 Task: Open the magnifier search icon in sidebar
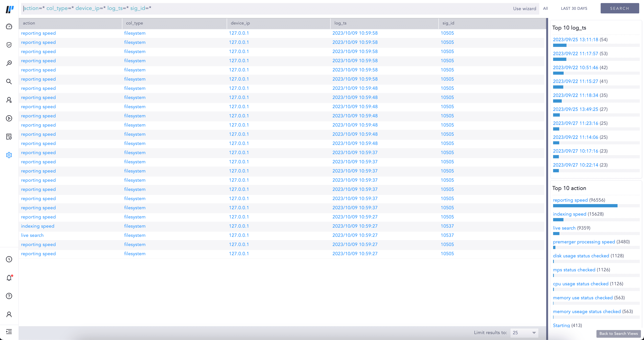coord(9,82)
